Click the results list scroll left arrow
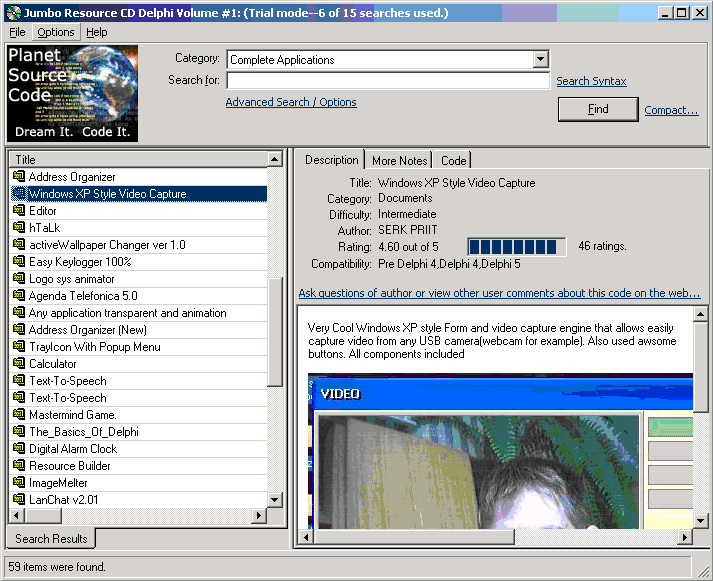The width and height of the screenshot is (713, 581). [x=17, y=516]
